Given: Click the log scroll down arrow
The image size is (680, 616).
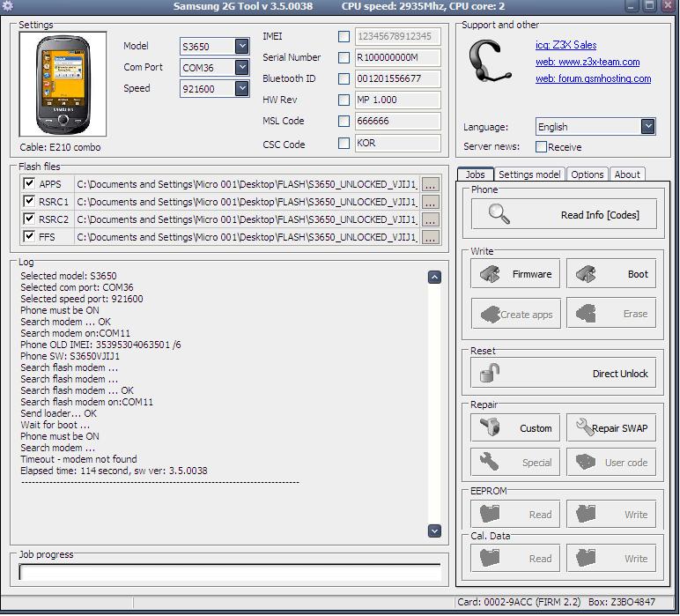Looking at the screenshot, I should point(434,531).
